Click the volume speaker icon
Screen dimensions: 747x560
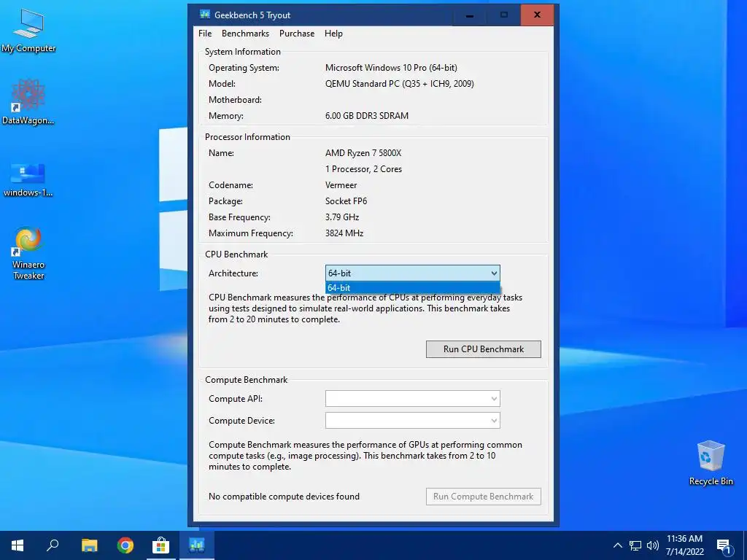tap(653, 545)
